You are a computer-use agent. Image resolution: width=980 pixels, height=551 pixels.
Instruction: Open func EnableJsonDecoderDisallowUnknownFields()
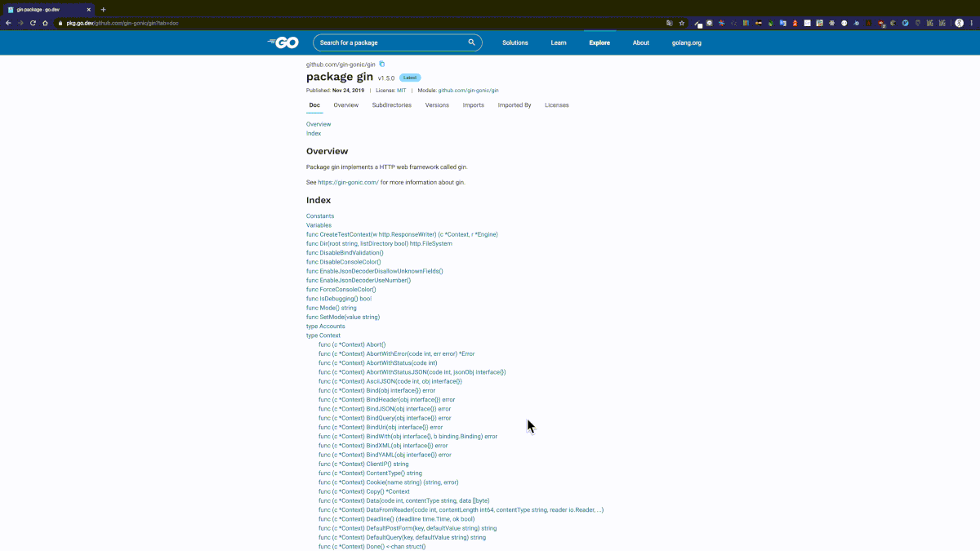tap(375, 271)
